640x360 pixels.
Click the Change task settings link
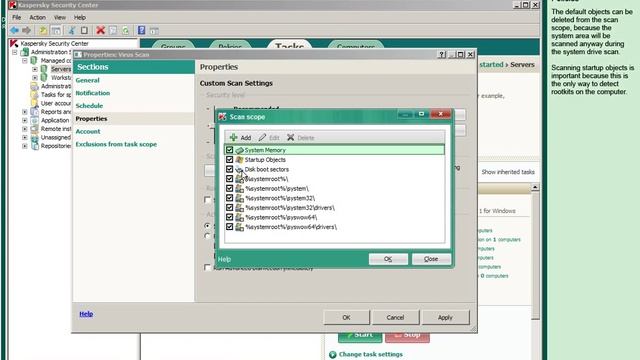(371, 354)
